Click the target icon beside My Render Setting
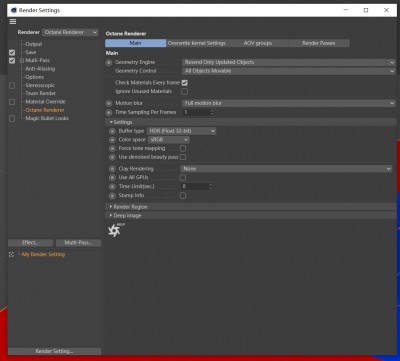 pos(11,254)
